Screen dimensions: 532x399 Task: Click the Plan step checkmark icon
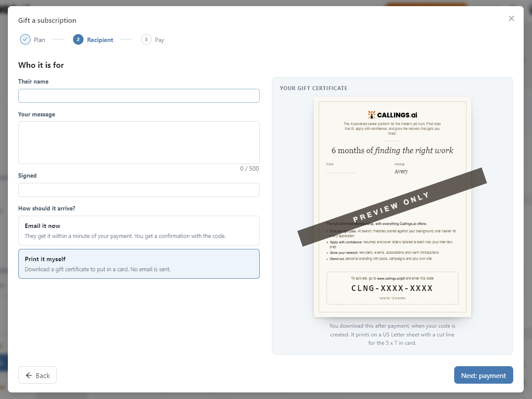[x=25, y=39]
